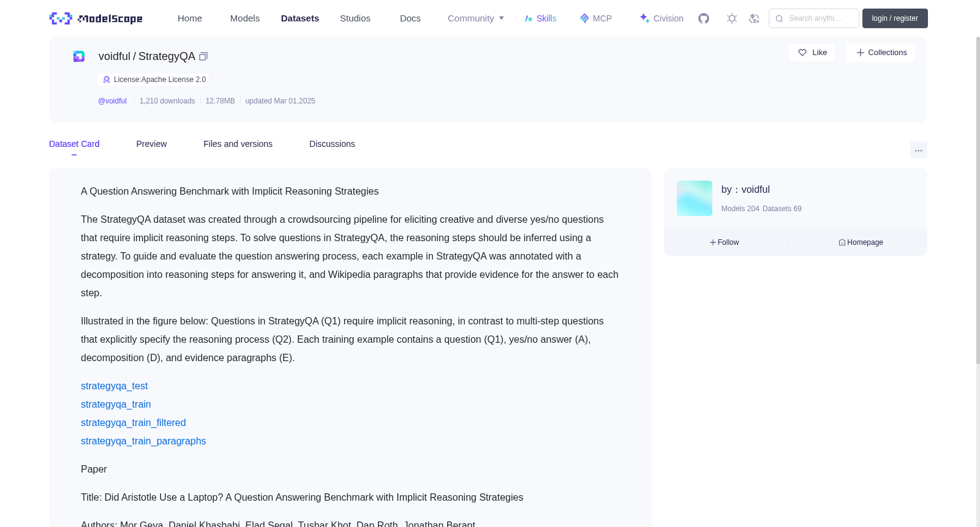Click the search magnifier icon

(779, 18)
